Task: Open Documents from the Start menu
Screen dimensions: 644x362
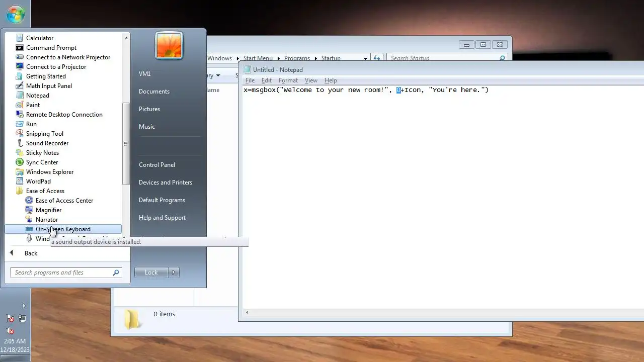Action: 154,92
